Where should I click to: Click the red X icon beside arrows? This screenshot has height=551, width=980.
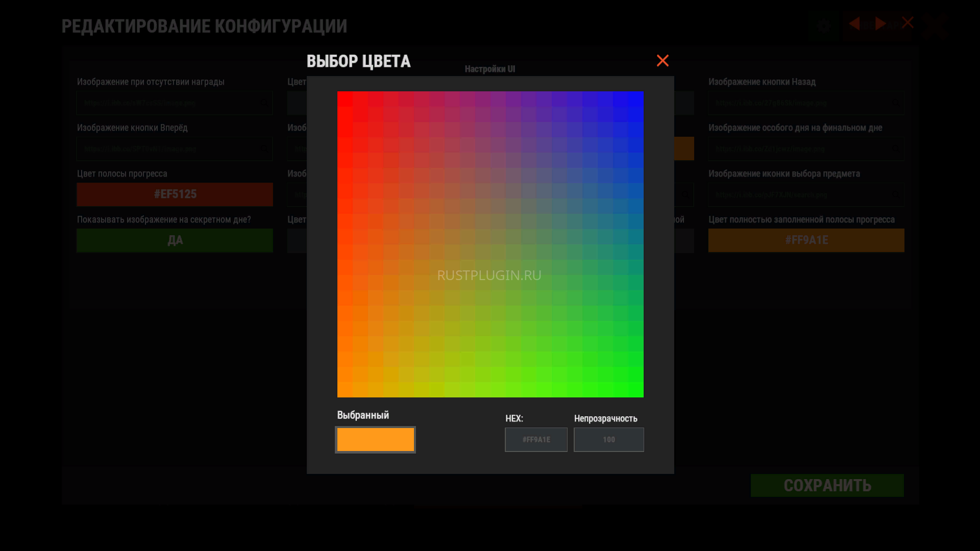coord(908,22)
